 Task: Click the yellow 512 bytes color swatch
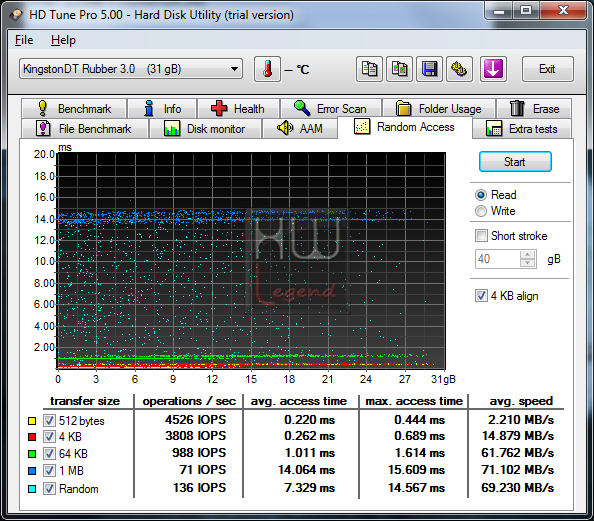(x=32, y=421)
